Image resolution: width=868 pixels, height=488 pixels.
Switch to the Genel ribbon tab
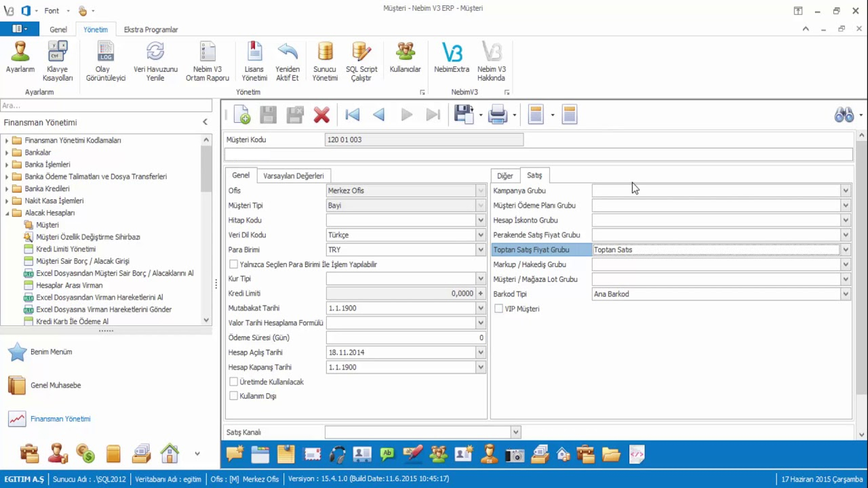coord(58,30)
